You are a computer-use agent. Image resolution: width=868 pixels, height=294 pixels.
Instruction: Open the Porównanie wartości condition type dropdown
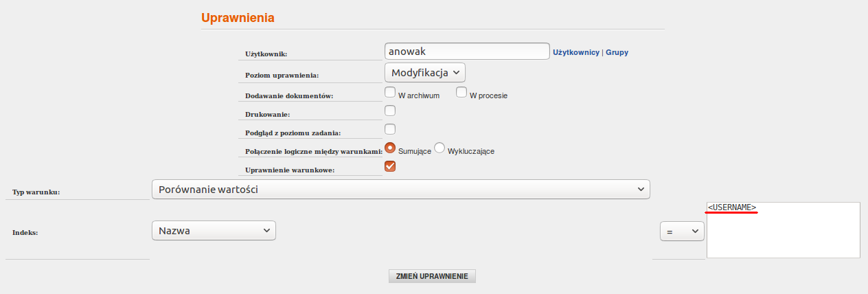point(400,189)
